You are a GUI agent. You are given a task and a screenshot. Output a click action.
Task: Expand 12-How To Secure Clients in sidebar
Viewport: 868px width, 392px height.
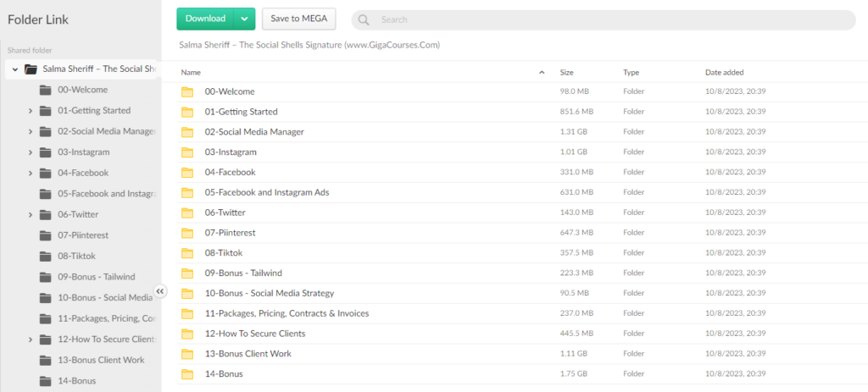tap(31, 340)
